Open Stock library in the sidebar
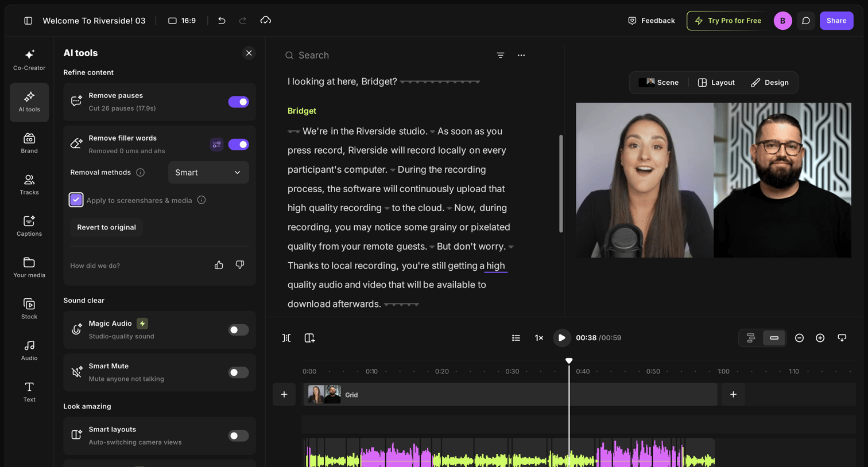 point(29,309)
